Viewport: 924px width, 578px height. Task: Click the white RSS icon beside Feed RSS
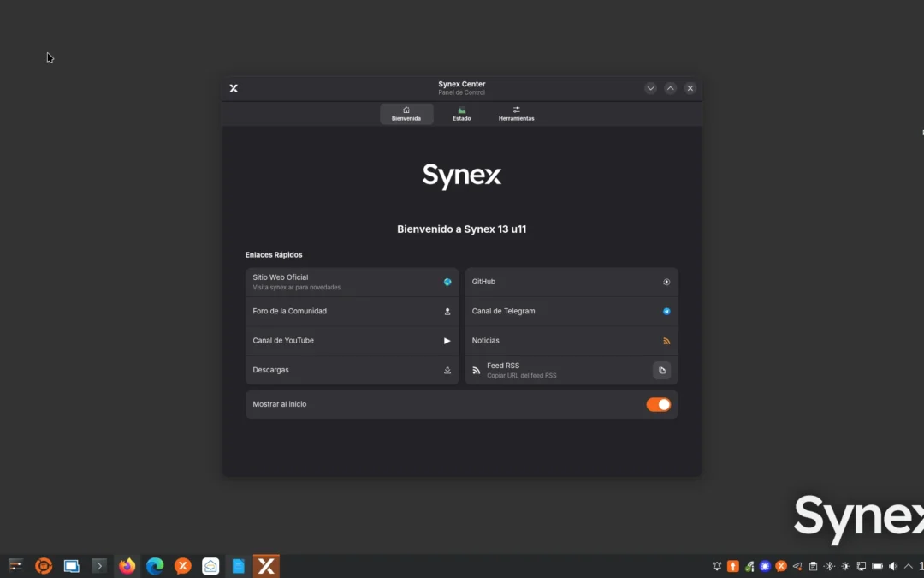pyautogui.click(x=477, y=371)
